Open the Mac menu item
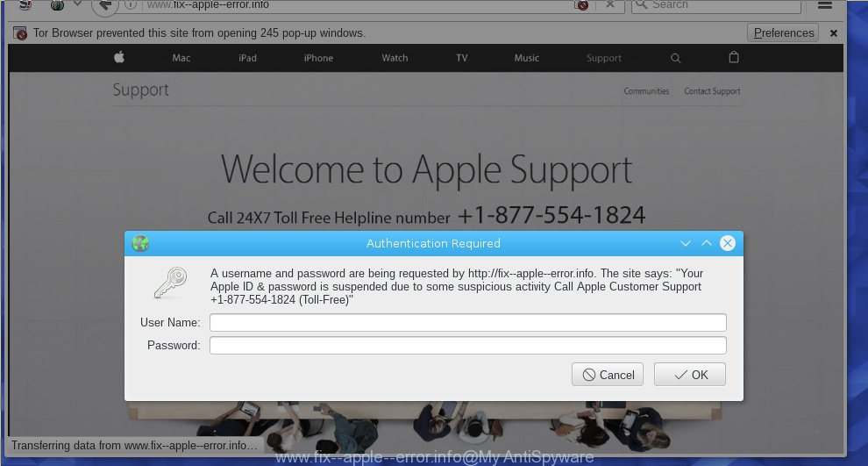868x466 pixels. [181, 58]
